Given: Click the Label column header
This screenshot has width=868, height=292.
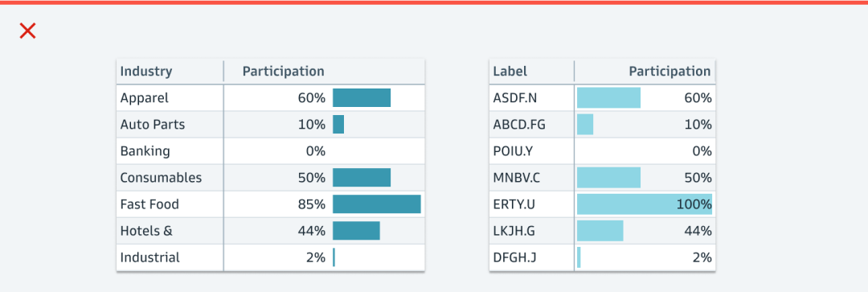Looking at the screenshot, I should (x=510, y=72).
